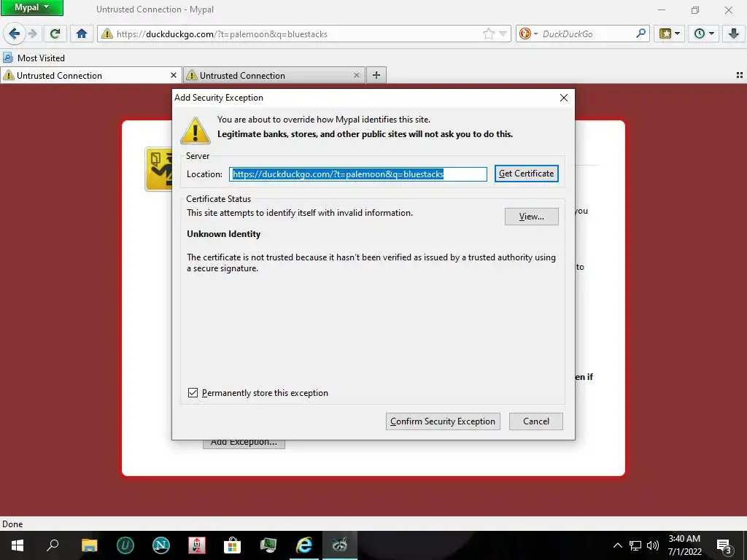Open the notification center icon
The width and height of the screenshot is (747, 560).
click(x=724, y=545)
